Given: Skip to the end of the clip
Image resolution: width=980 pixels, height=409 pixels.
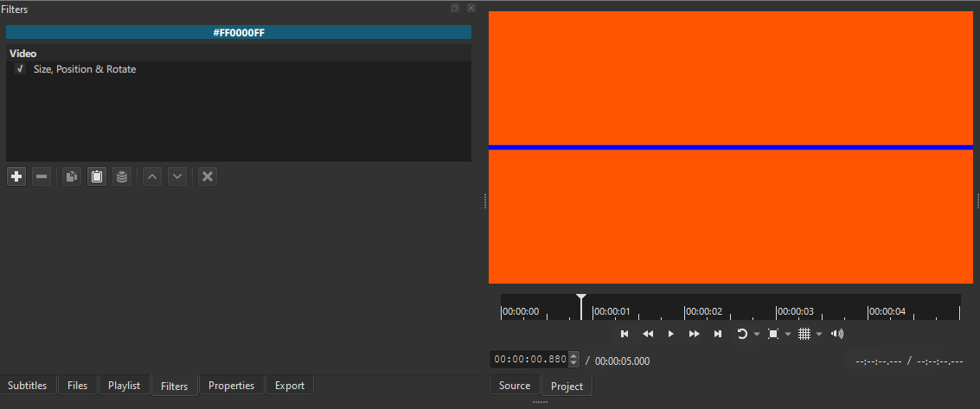Looking at the screenshot, I should [718, 334].
